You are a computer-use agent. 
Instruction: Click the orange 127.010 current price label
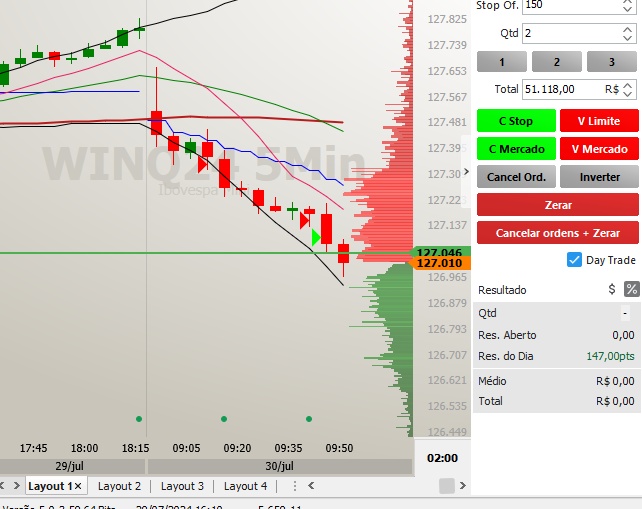point(440,263)
